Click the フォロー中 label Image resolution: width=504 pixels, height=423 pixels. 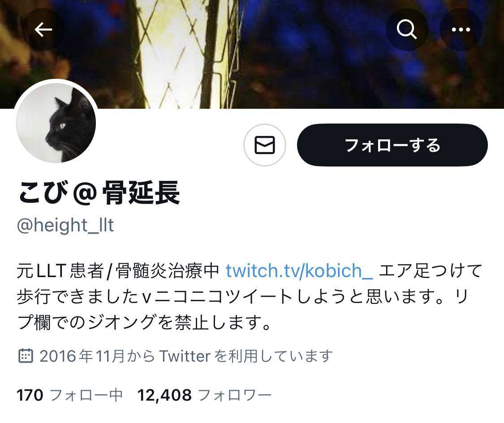point(86,395)
